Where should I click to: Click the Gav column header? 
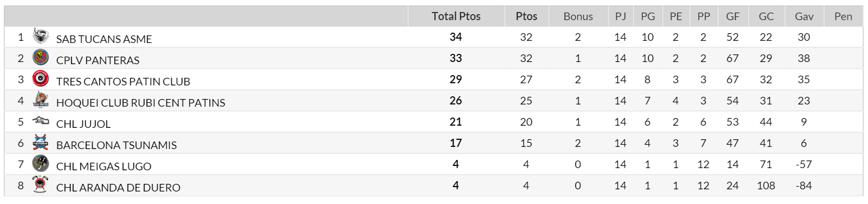[804, 16]
